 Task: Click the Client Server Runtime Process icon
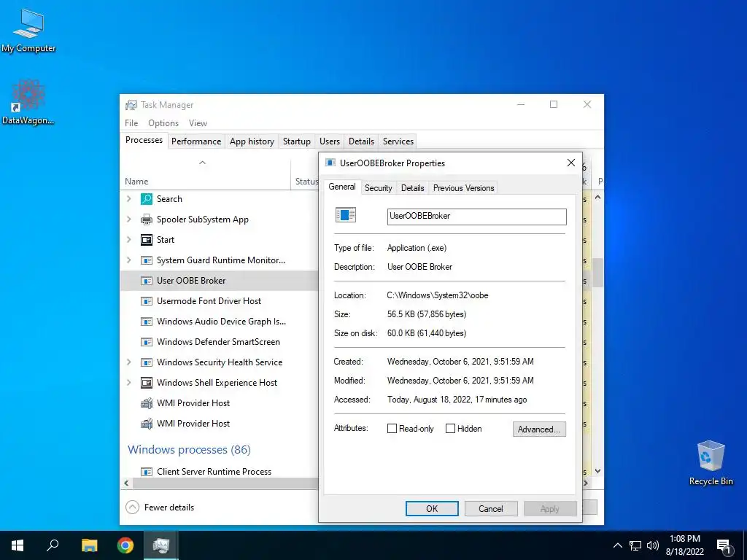(147, 472)
